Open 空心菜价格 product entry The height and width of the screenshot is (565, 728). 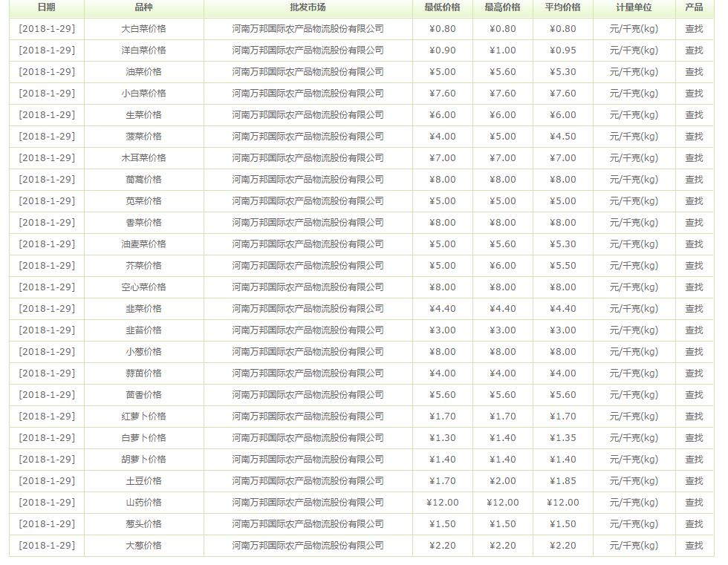(143, 287)
